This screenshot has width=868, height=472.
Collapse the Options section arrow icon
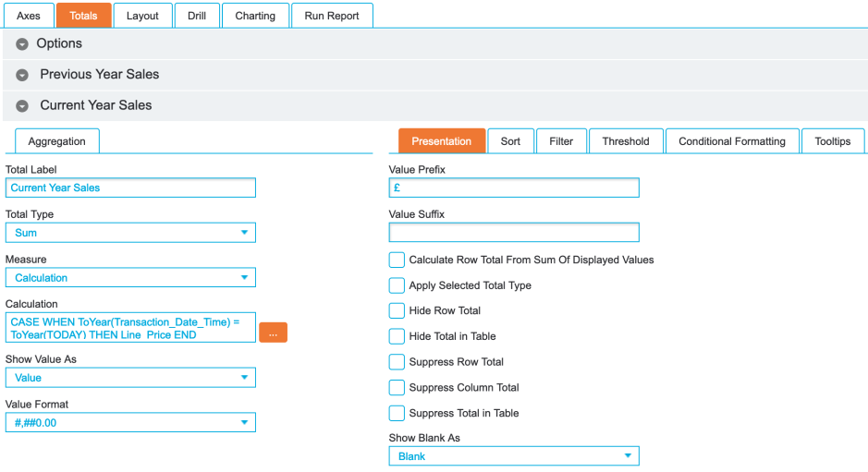[x=22, y=44]
